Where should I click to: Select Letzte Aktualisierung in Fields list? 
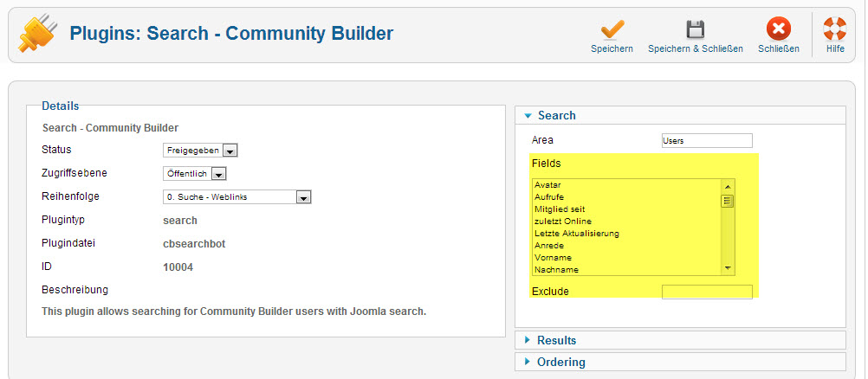[x=626, y=233]
